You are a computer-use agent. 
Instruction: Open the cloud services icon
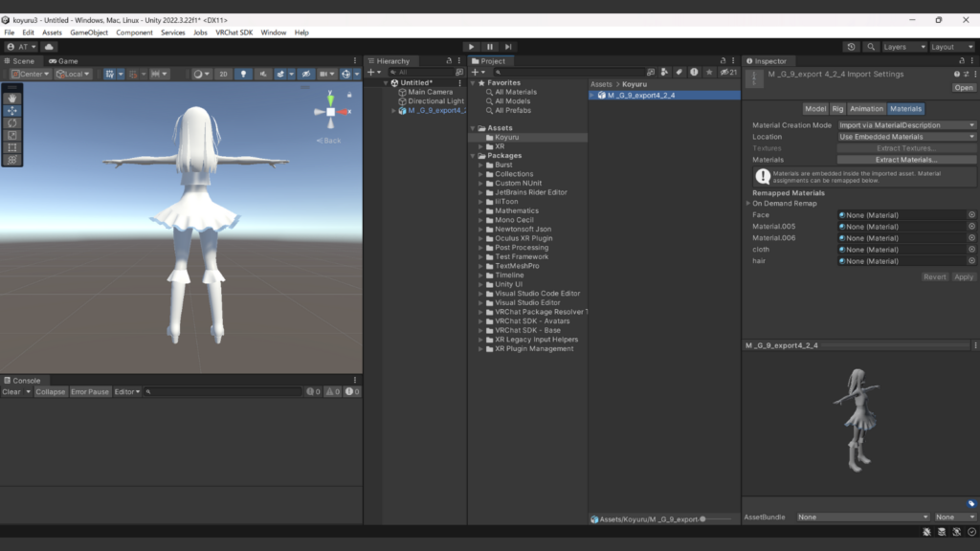(x=49, y=47)
